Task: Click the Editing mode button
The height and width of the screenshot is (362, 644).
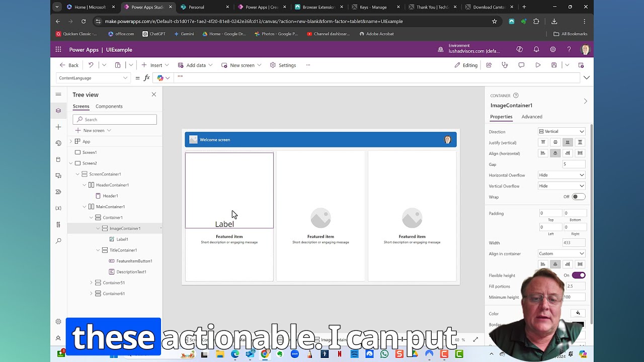Action: tap(466, 65)
